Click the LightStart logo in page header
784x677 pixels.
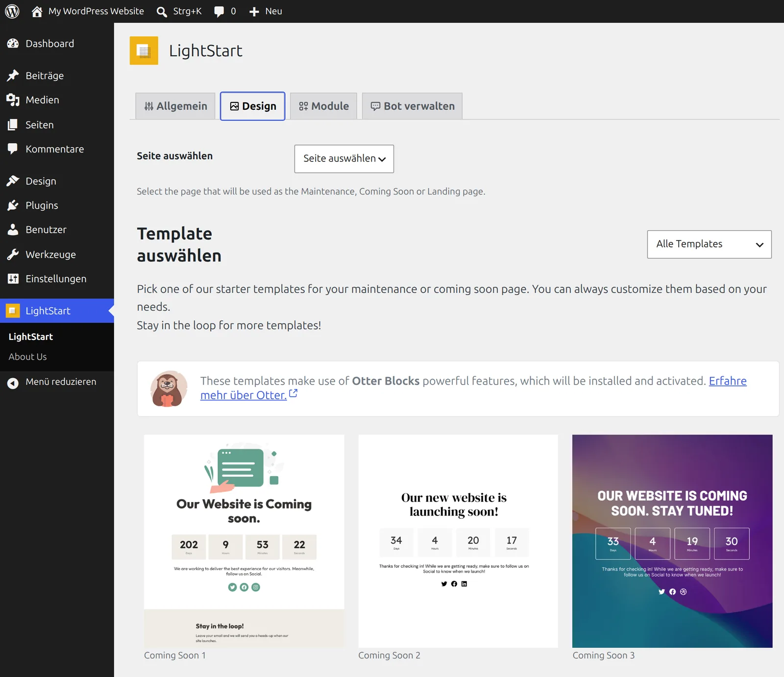click(144, 50)
